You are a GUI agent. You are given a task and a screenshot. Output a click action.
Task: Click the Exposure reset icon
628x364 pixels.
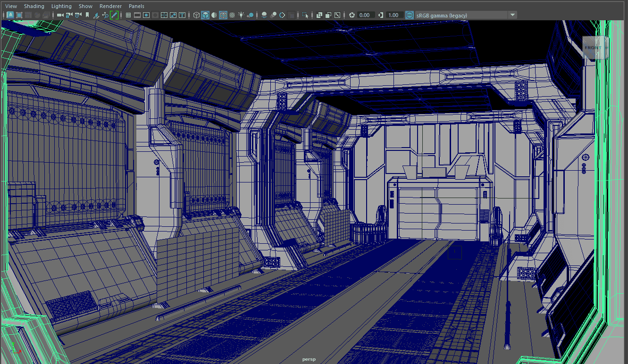click(x=352, y=15)
